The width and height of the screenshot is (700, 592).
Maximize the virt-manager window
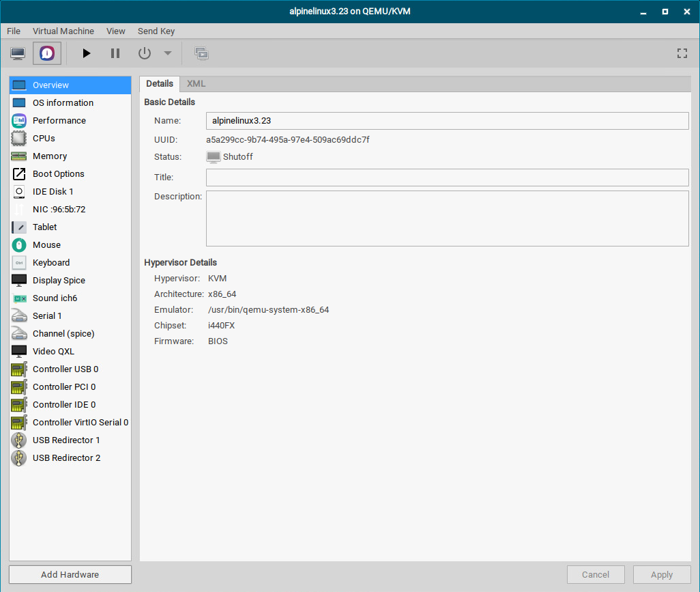click(665, 12)
